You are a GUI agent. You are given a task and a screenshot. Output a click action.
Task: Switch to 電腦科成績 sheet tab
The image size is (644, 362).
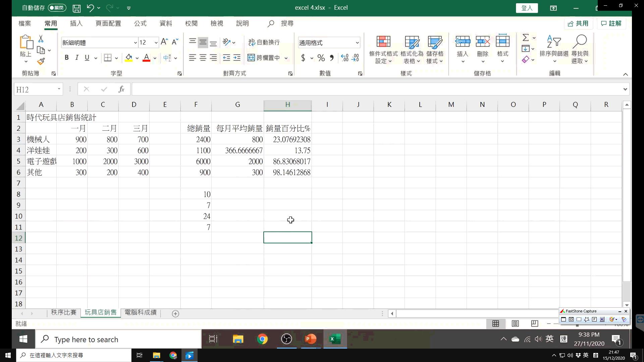point(141,312)
